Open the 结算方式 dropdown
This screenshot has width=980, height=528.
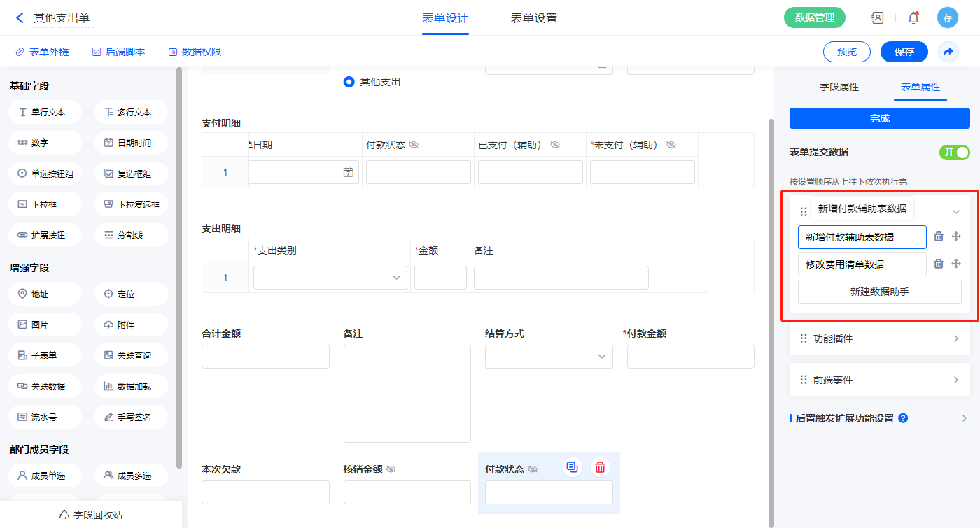[549, 357]
